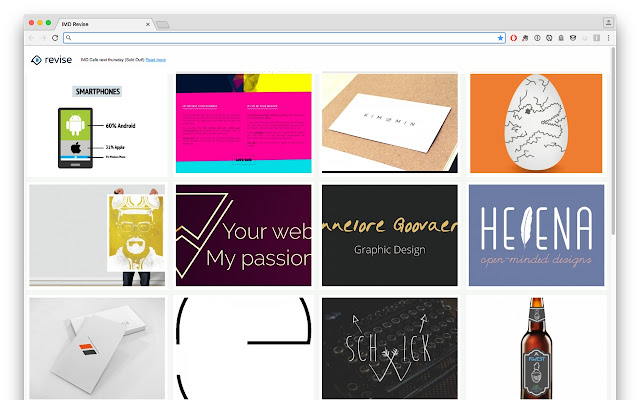The width and height of the screenshot is (640, 400).
Task: Close the IMD Revise tab
Action: [x=148, y=24]
